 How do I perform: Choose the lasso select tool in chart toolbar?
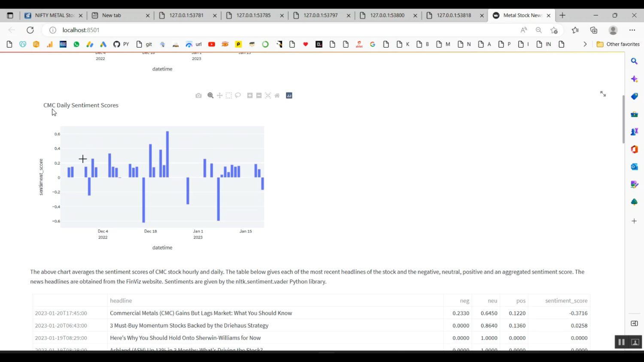tap(238, 96)
